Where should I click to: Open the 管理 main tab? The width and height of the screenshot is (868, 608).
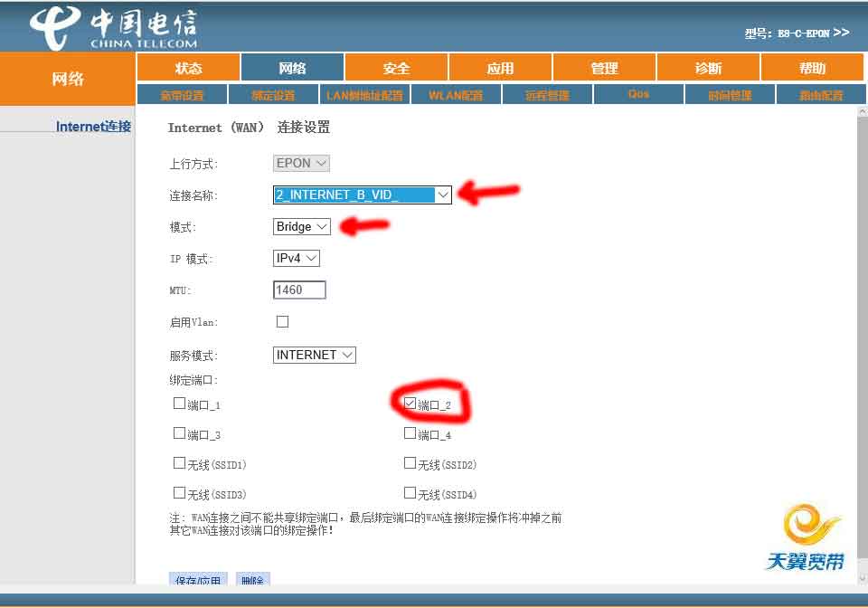(x=605, y=68)
